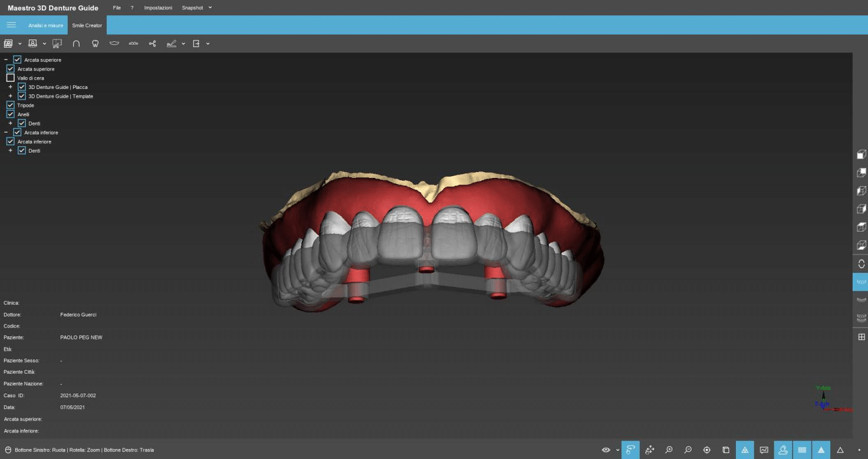This screenshot has width=868, height=459.
Task: Click the fifth cube view preset icon
Action: point(861,227)
